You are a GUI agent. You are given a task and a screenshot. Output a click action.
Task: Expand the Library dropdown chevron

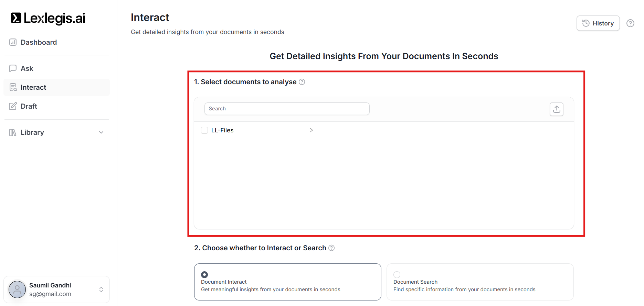[101, 132]
